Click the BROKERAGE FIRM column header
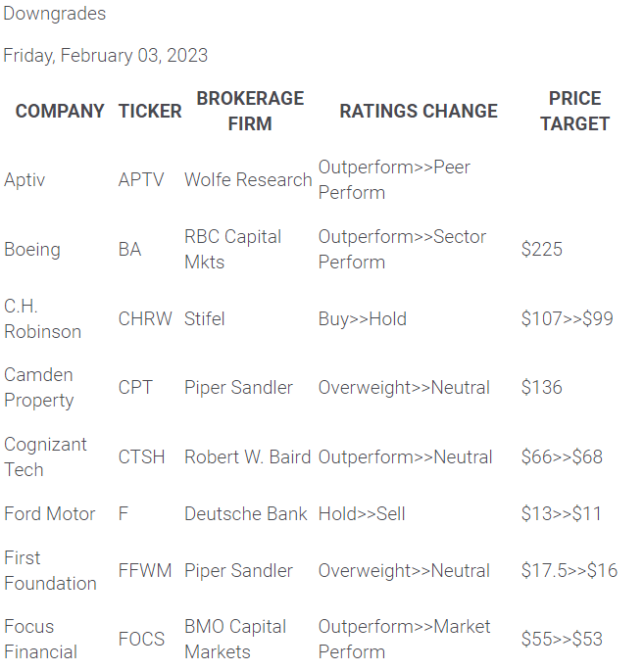 coord(250,111)
